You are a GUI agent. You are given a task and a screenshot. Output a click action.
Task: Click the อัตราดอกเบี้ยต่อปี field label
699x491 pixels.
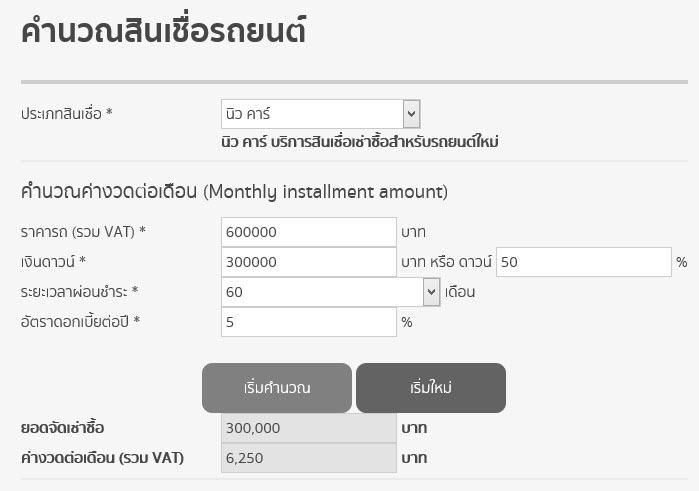79,322
